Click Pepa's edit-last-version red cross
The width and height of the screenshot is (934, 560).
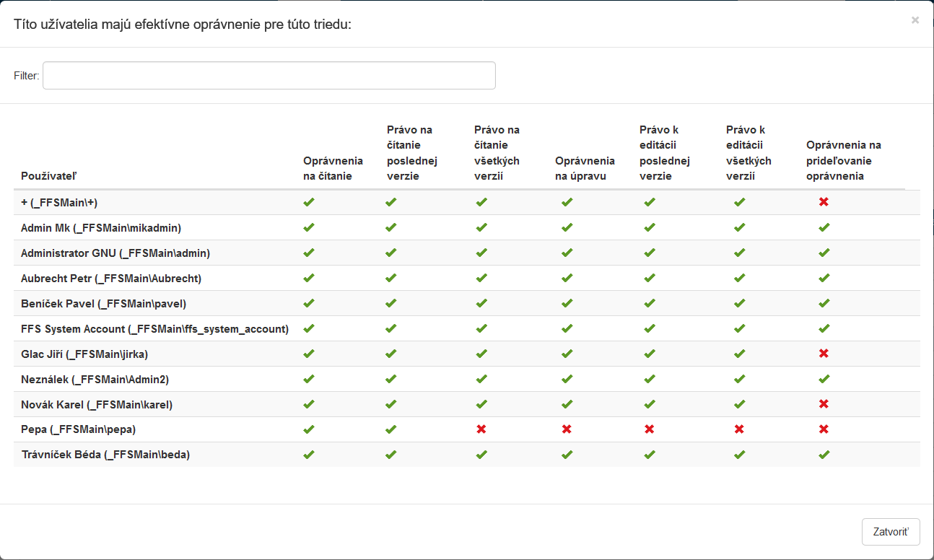coord(650,429)
